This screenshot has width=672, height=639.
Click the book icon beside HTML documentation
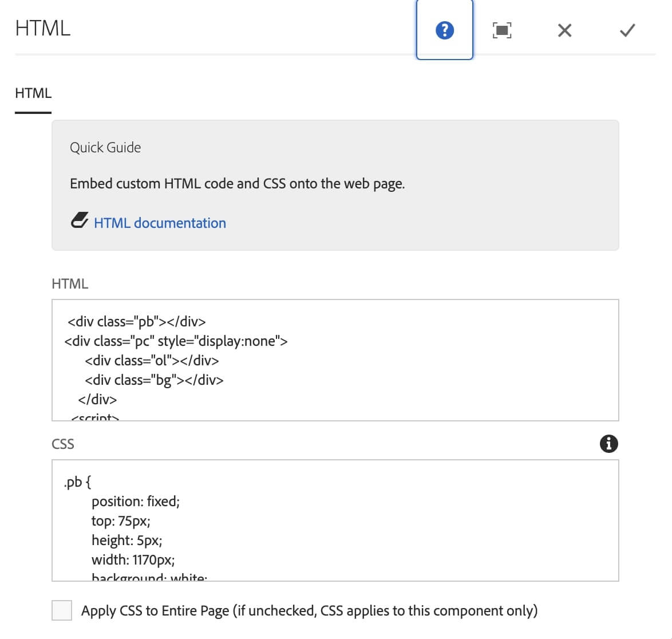click(80, 220)
